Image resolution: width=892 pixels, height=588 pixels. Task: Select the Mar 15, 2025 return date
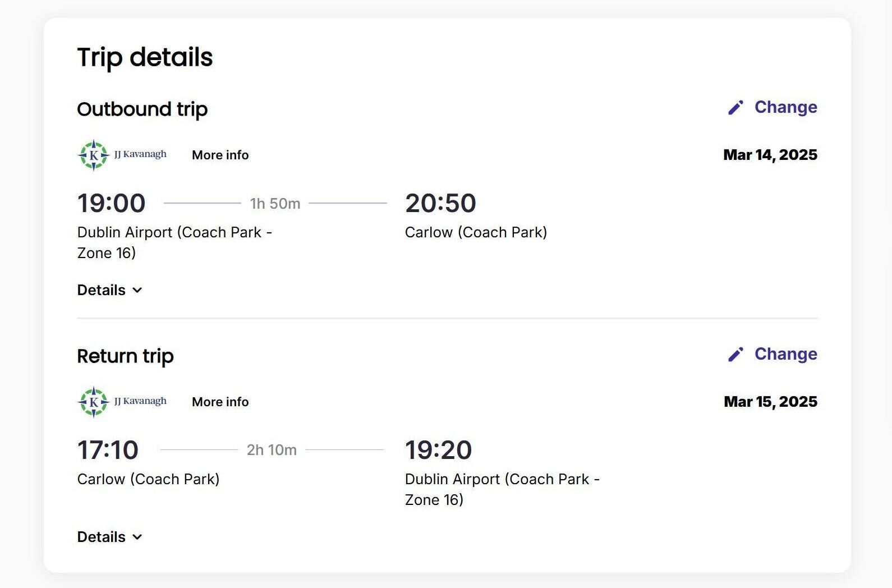point(770,402)
